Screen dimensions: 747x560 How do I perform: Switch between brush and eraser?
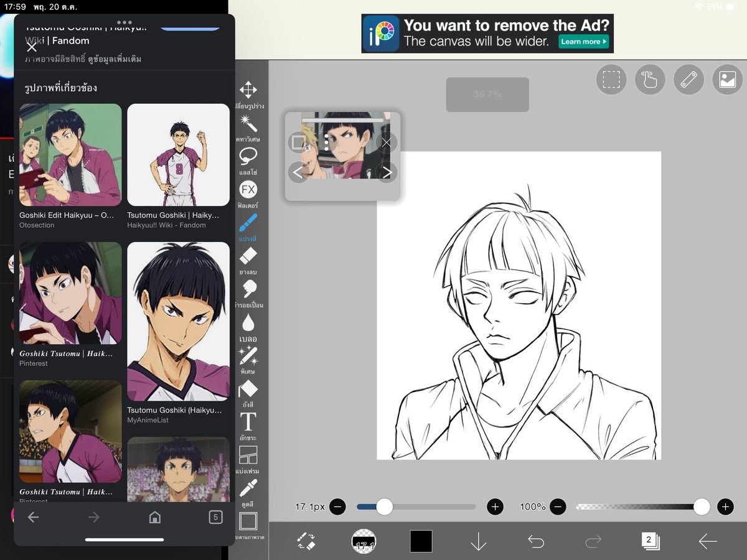tap(306, 541)
